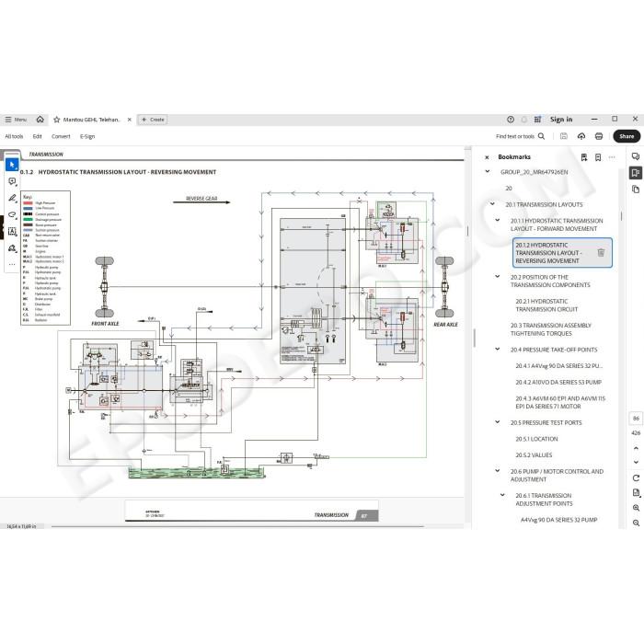Collapse the 20.1 TRANSMISSION LAYOUTS bookmark
This screenshot has height=644, width=644.
point(492,204)
